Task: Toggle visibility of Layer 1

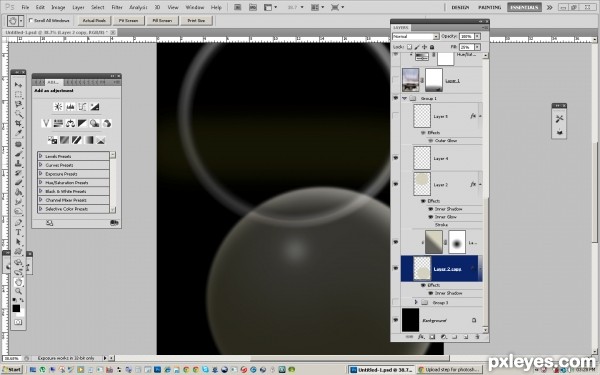Action: pos(396,80)
